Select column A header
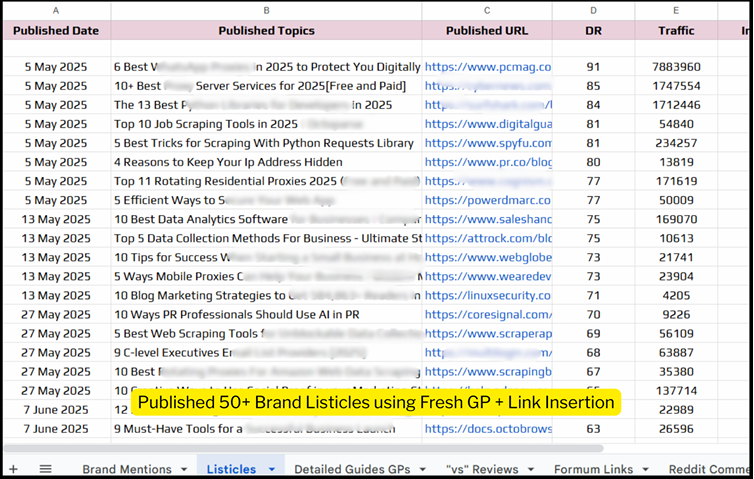This screenshot has width=754, height=479. pyautogui.click(x=56, y=11)
